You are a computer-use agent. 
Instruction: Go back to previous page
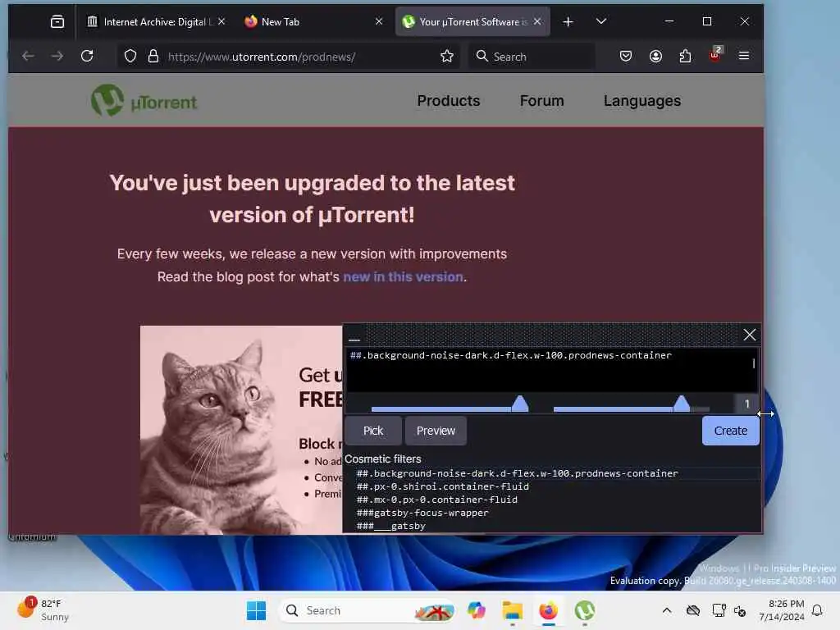click(28, 56)
